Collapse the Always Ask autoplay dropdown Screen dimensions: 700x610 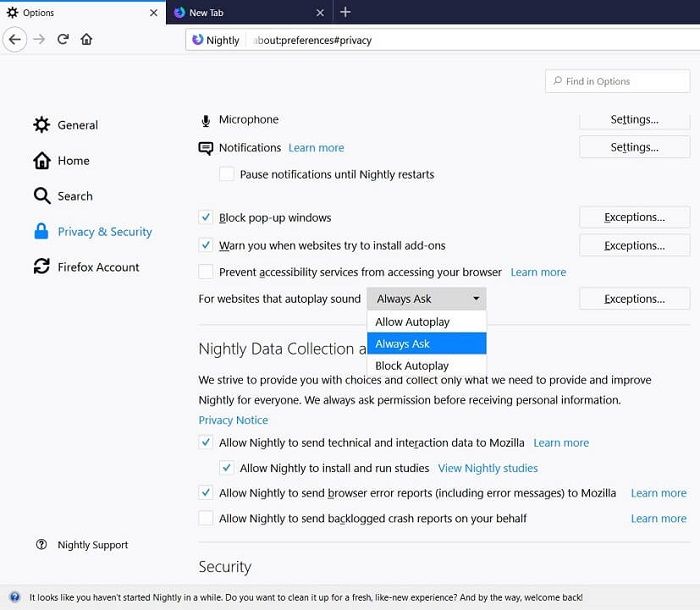[x=427, y=298]
